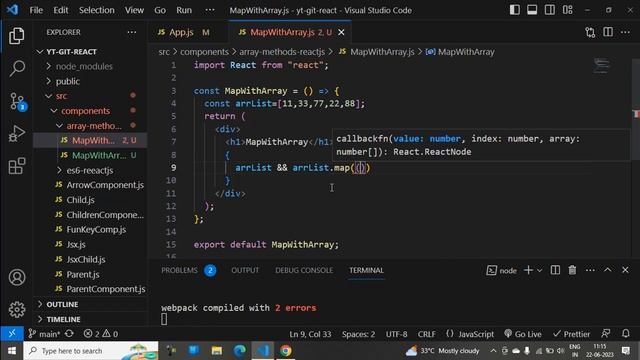Screen dimensions: 640x360
Task: Open editor more actions ellipsis
Action: point(625,32)
